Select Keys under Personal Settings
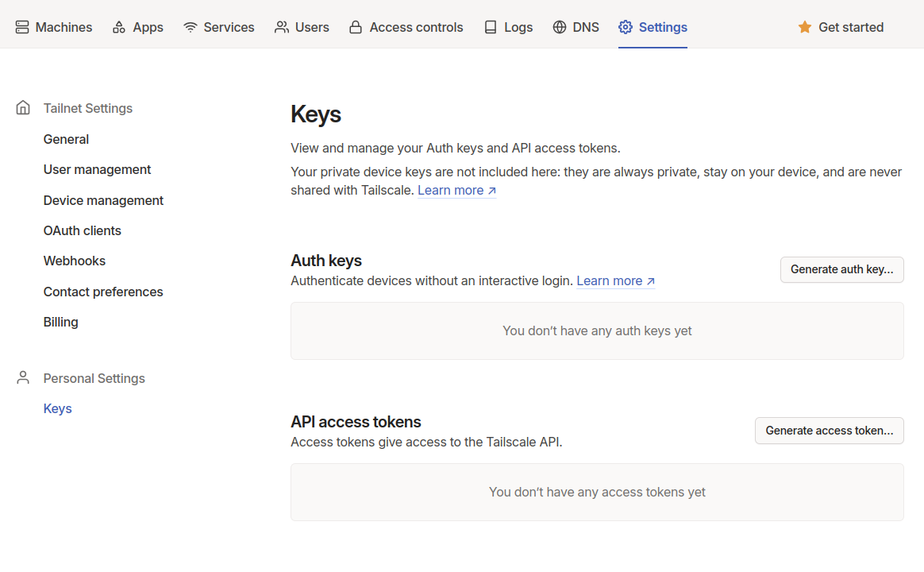 [58, 408]
